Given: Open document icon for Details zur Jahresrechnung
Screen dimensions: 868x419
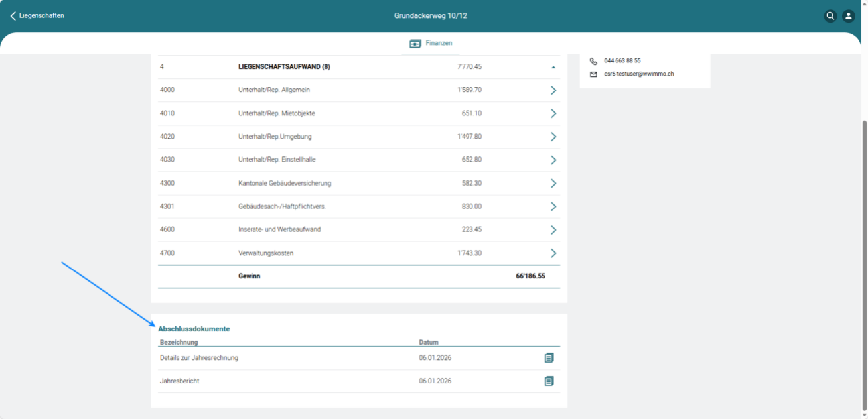Looking at the screenshot, I should click(549, 358).
